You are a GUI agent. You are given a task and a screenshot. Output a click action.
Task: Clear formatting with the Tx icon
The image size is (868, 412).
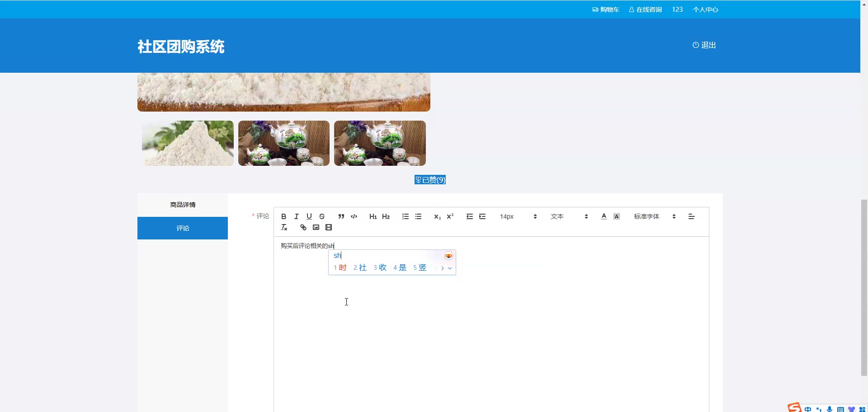284,228
